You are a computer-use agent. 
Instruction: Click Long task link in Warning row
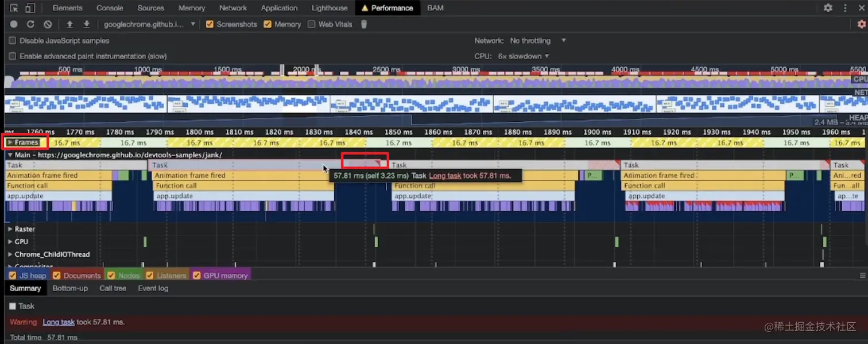click(59, 322)
